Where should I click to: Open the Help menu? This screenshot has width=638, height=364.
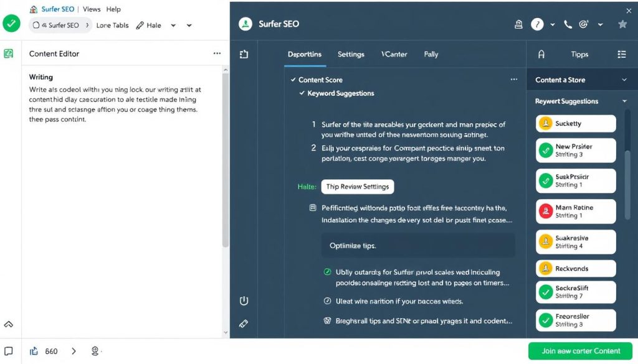click(113, 9)
